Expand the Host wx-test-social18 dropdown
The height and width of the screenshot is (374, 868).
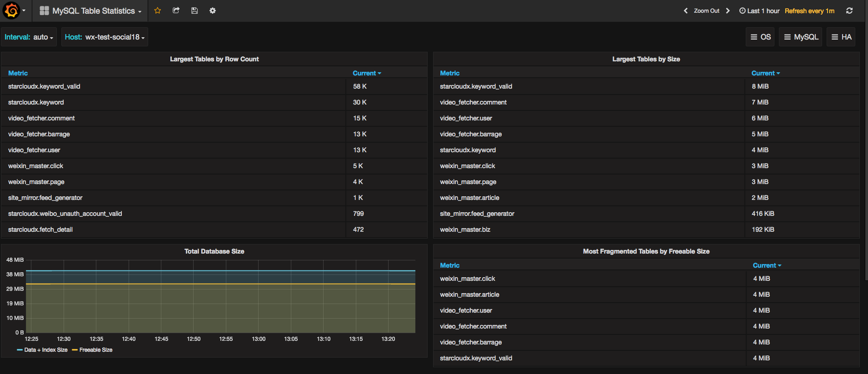click(x=105, y=37)
